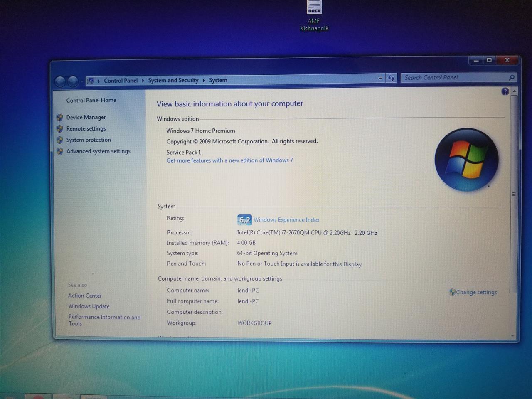The height and width of the screenshot is (399, 532).
Task: Click the Windows Experience Index link
Action: pyautogui.click(x=286, y=220)
